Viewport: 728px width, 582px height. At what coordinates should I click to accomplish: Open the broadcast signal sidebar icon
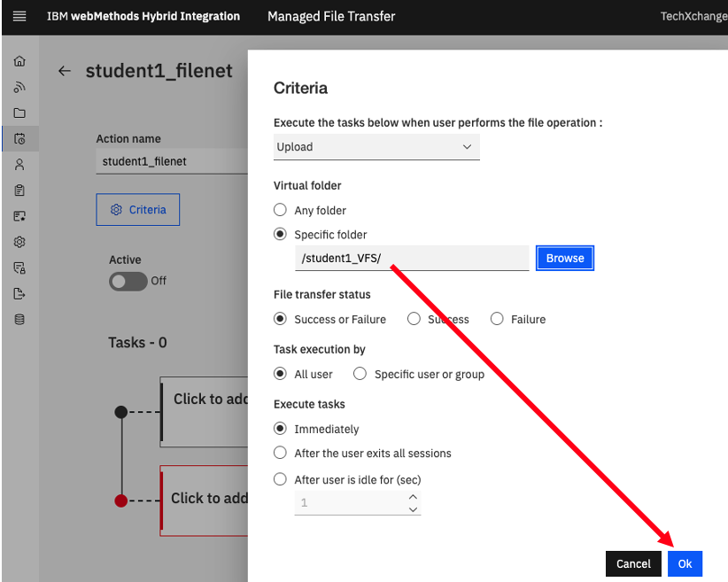pos(19,87)
